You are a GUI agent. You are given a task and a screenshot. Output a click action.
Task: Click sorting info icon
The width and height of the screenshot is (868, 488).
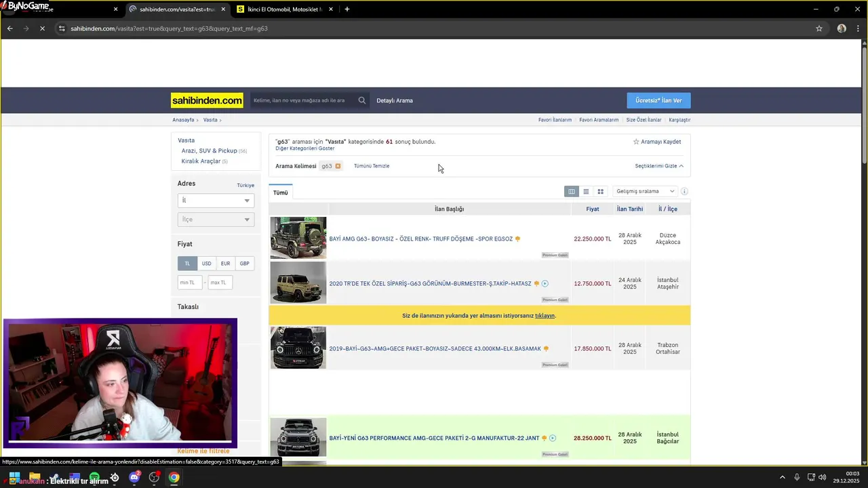click(684, 191)
